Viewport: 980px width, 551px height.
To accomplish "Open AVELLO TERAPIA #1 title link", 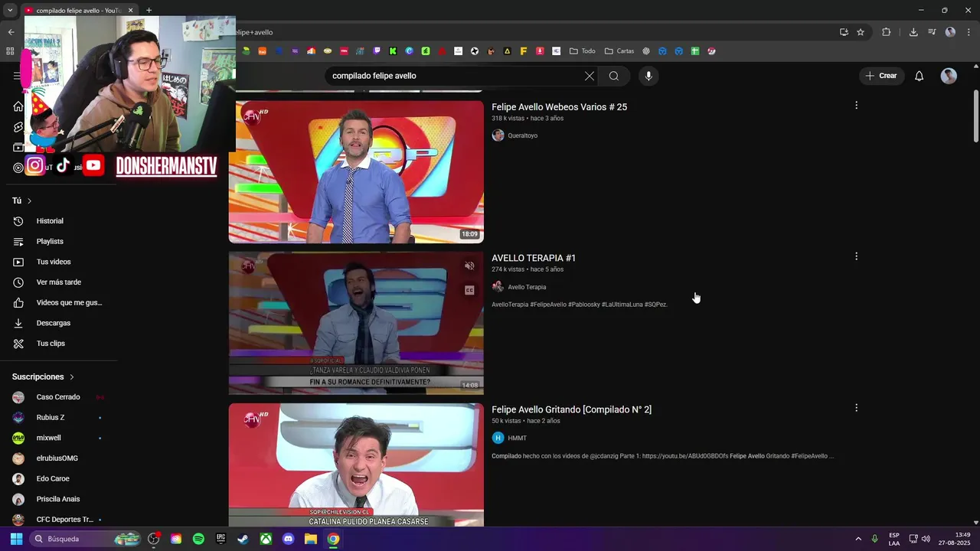I will coord(534,258).
